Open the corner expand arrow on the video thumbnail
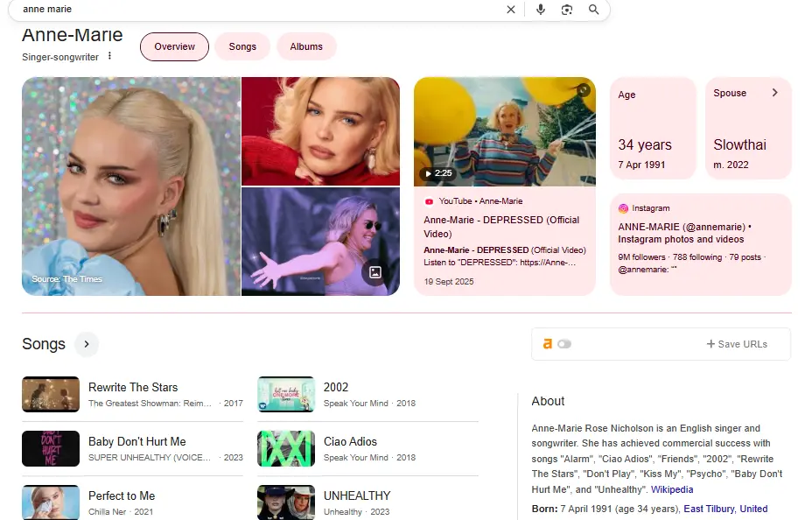 pyautogui.click(x=583, y=89)
